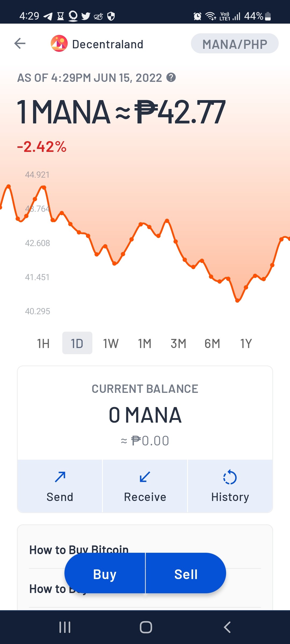Select the 1Y chart range

(x=246, y=343)
